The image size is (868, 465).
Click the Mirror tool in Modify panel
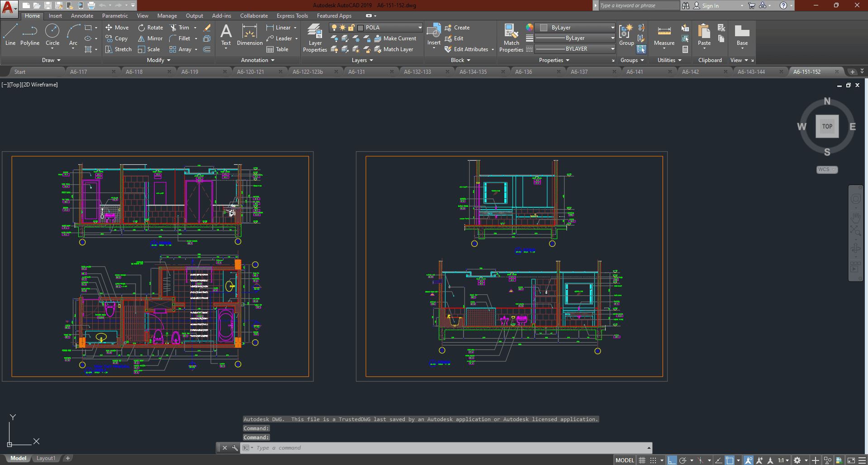click(150, 38)
